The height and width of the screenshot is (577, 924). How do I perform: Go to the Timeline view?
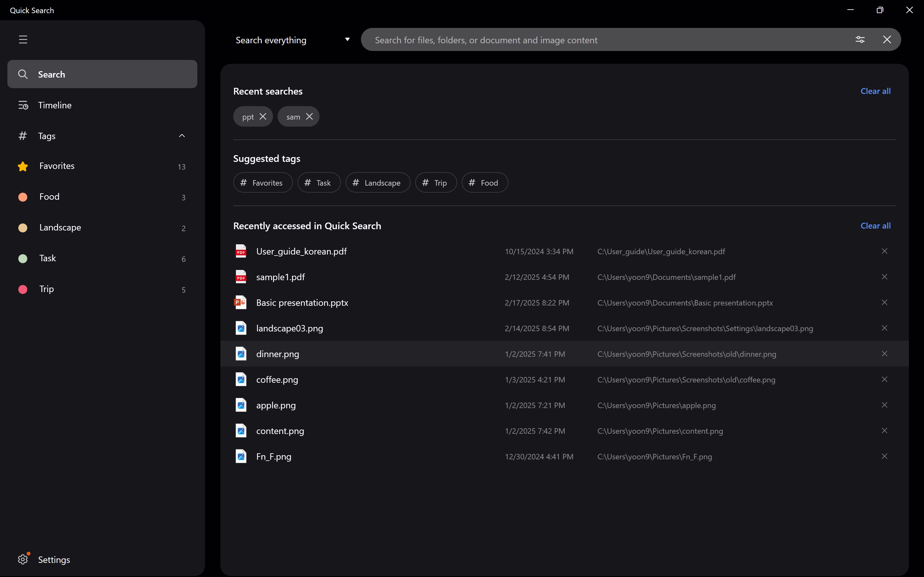(x=55, y=105)
